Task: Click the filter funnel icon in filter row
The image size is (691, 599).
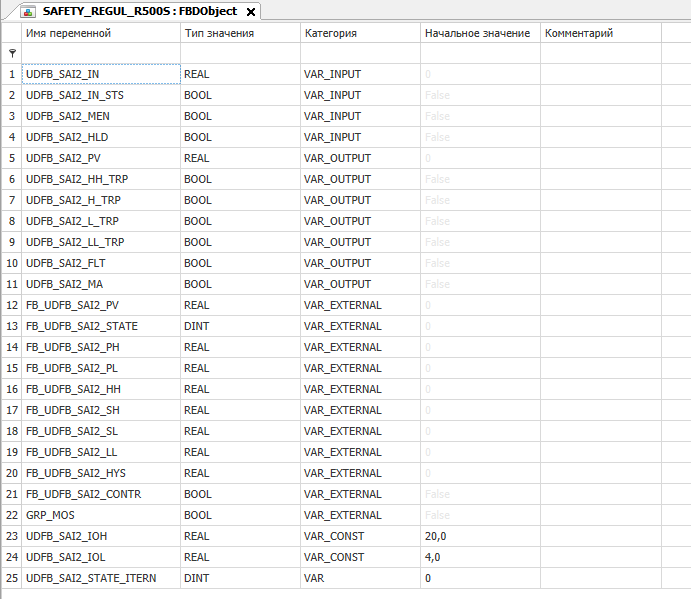Action: click(12, 54)
